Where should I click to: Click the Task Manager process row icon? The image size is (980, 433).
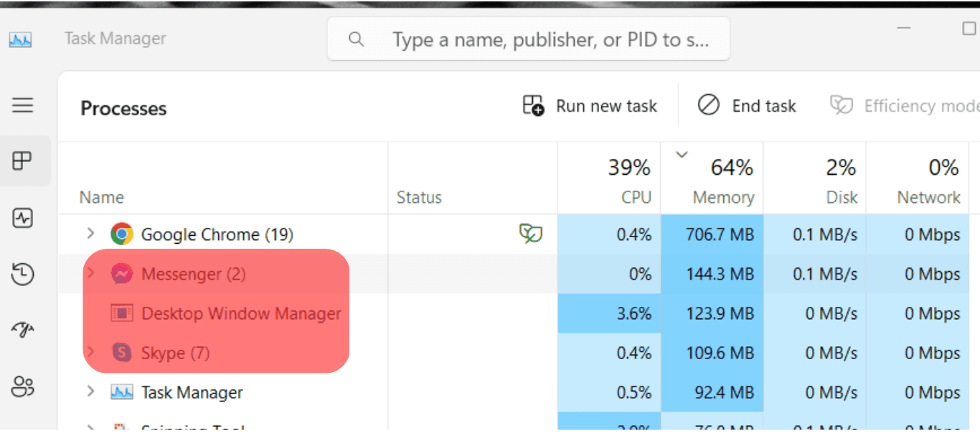pos(122,392)
